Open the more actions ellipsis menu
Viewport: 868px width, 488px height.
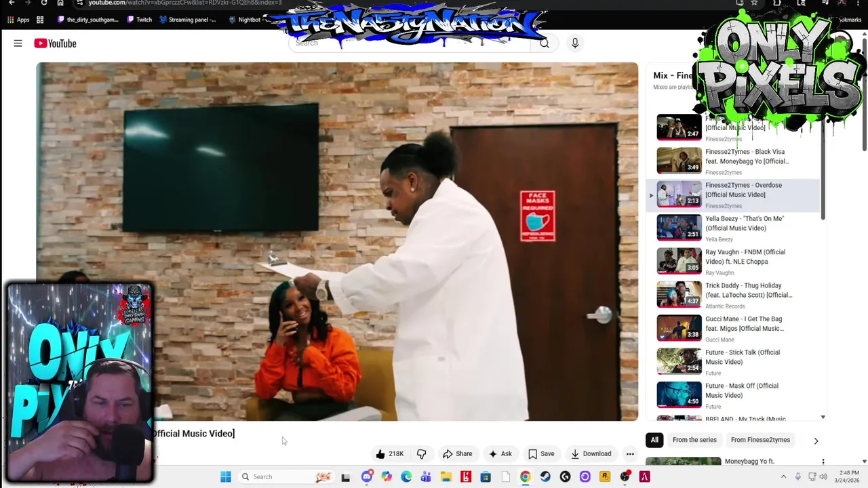[630, 453]
